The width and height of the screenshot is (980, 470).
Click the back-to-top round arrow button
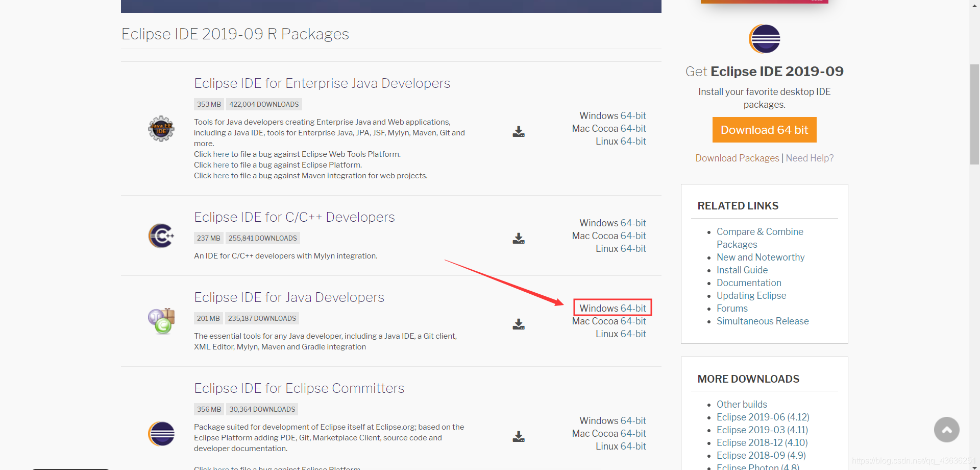pyautogui.click(x=947, y=430)
